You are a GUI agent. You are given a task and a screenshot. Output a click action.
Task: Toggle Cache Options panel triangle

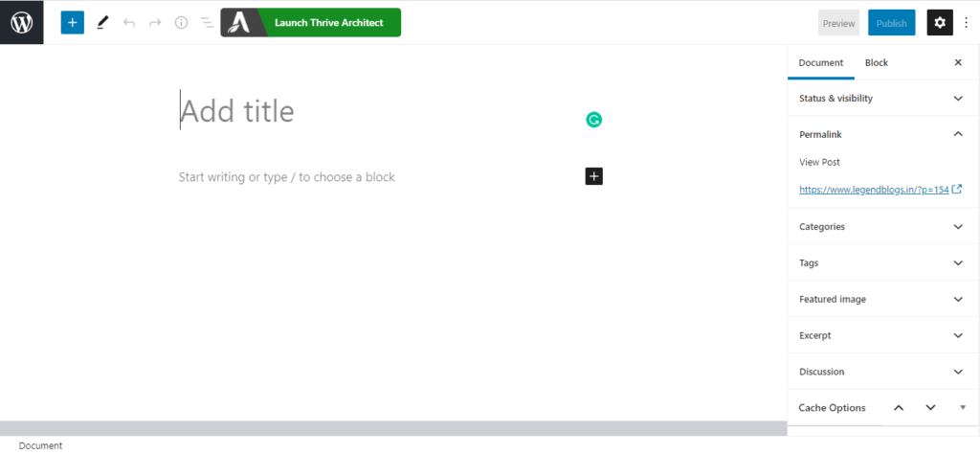point(963,408)
